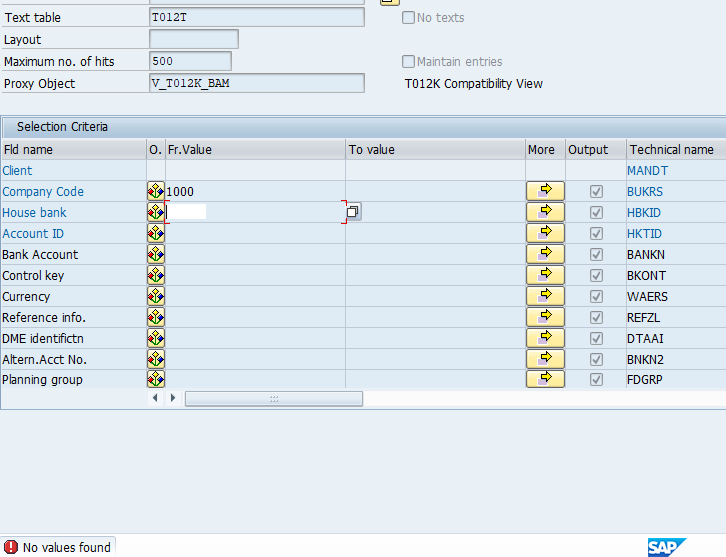Screen dimensions: 726x557
Task: Click the Maximum no. of hits field
Action: 189,61
